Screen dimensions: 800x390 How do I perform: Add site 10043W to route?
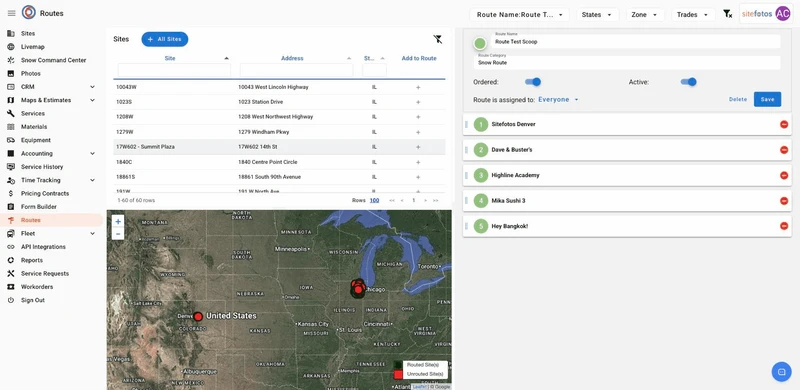pyautogui.click(x=418, y=87)
